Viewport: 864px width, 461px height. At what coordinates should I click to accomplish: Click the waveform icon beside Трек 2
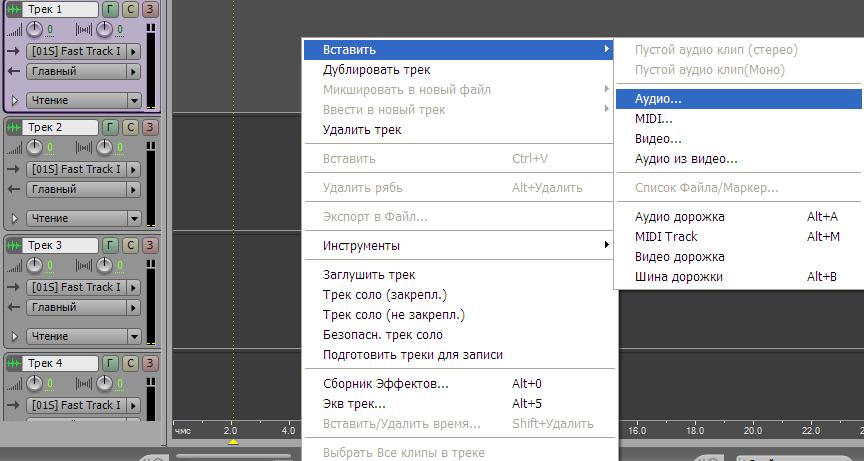14,127
